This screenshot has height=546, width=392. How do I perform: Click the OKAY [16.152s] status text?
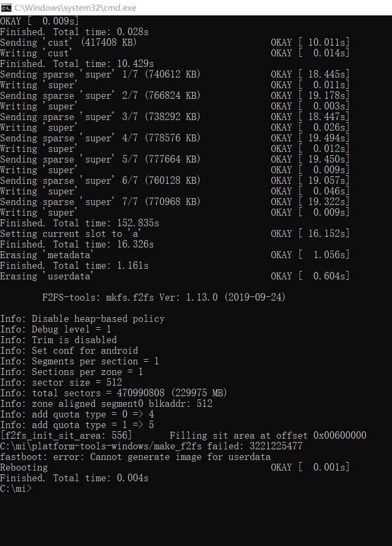[x=310, y=234]
